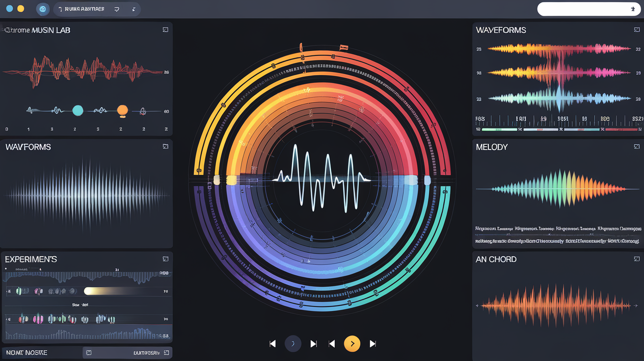Click the NOMT MOSTE label at bottom left
Screen dimensions: 644x361
26,352
